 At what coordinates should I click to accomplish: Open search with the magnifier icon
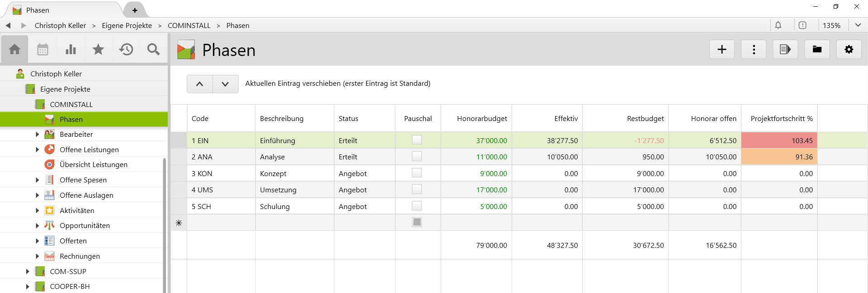click(154, 50)
